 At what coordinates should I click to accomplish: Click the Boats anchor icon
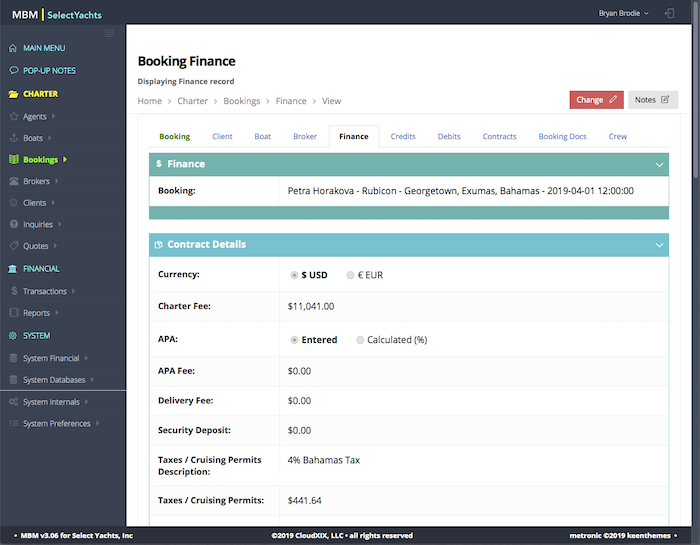coord(14,137)
